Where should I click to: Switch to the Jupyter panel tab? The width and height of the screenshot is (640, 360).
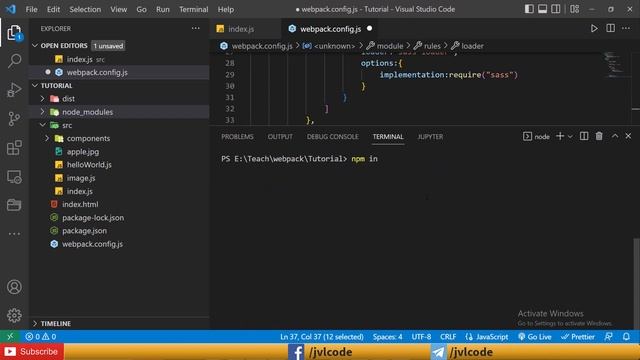tap(430, 137)
